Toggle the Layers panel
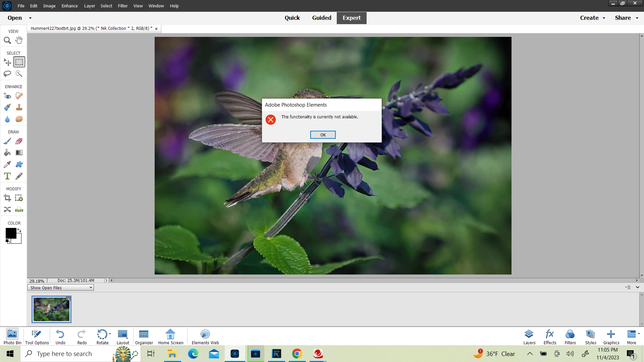The image size is (644, 362). pyautogui.click(x=529, y=337)
